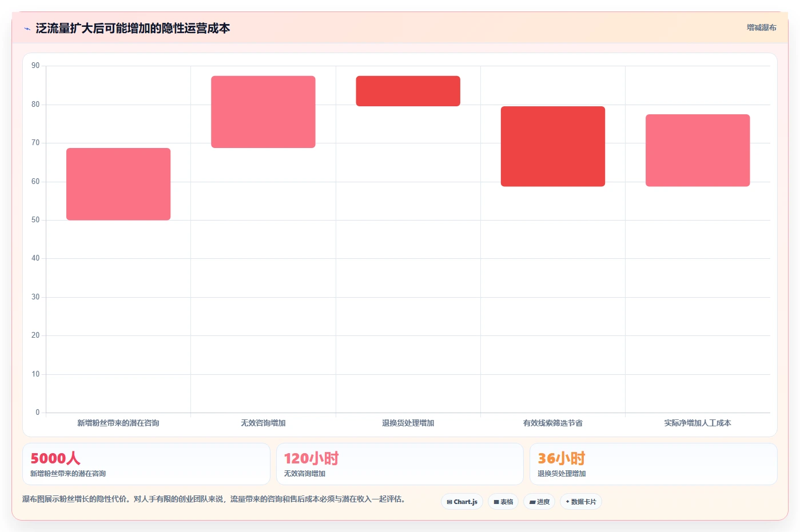Click the 无效咨询增加 waterfall bar
The image size is (800, 532).
coord(263,112)
